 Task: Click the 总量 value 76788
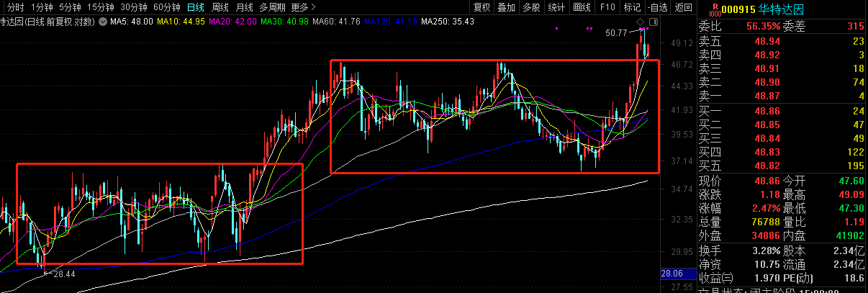point(766,222)
